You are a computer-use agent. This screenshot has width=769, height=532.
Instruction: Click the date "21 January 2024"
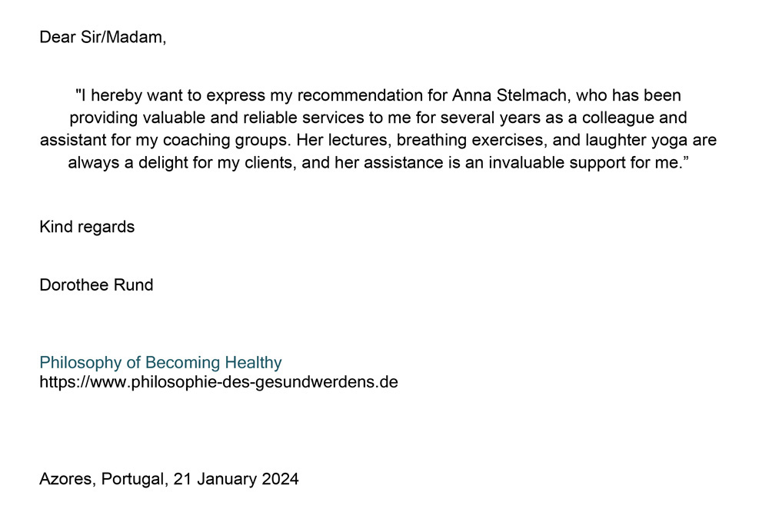tap(236, 479)
